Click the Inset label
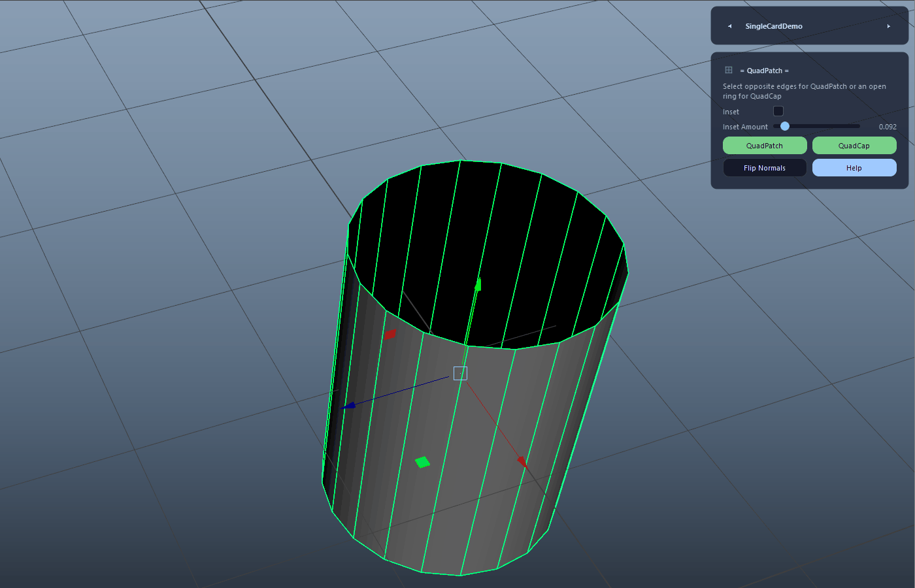Screen dimensions: 915x588 pyautogui.click(x=731, y=112)
